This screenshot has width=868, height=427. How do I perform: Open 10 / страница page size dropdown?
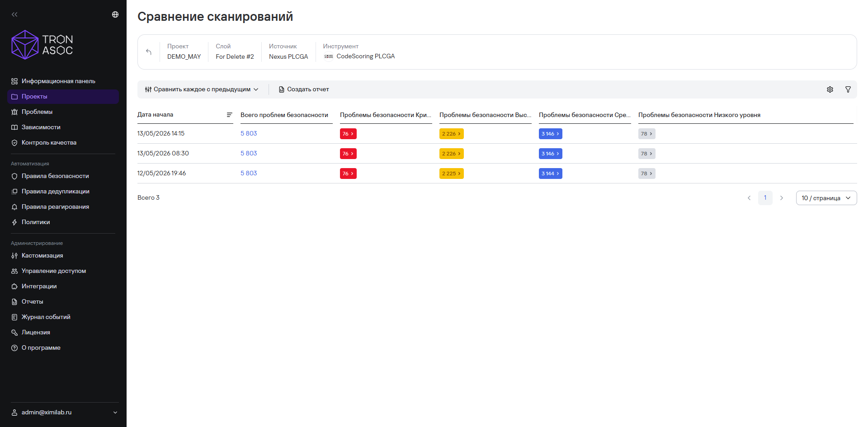[x=826, y=198]
